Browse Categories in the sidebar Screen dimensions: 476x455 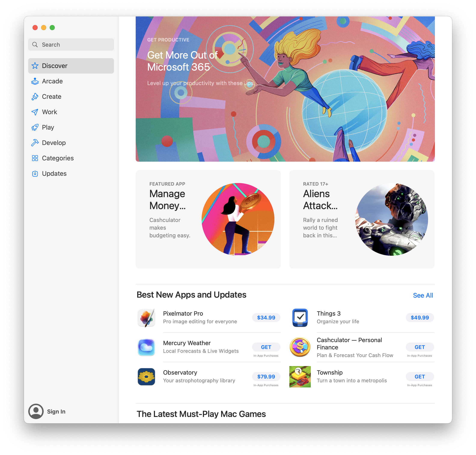pyautogui.click(x=71, y=158)
